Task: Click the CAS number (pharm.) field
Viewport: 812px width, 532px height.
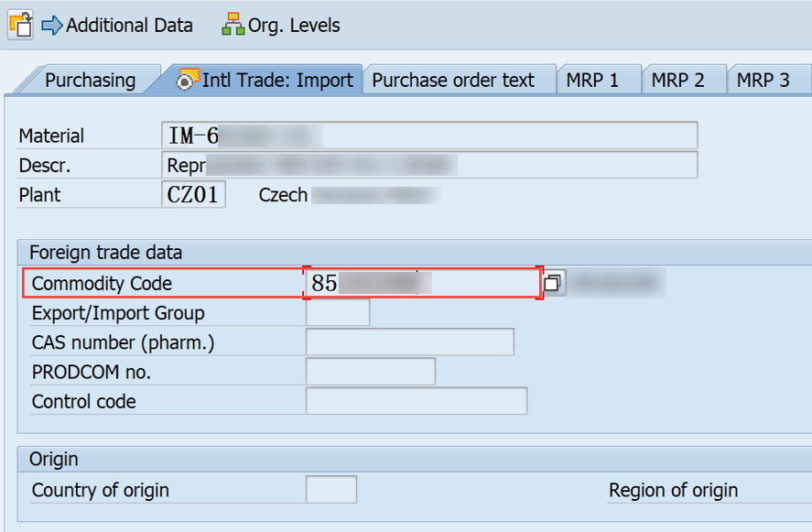Action: pyautogui.click(x=409, y=342)
